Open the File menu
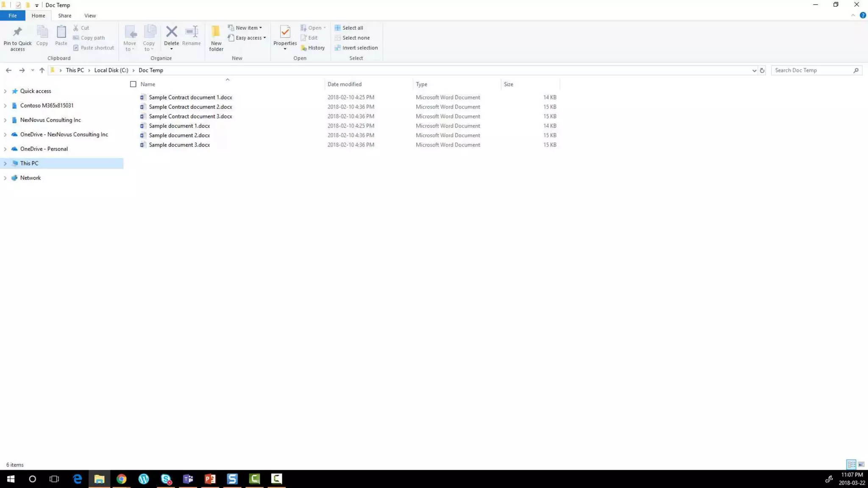 (x=13, y=16)
